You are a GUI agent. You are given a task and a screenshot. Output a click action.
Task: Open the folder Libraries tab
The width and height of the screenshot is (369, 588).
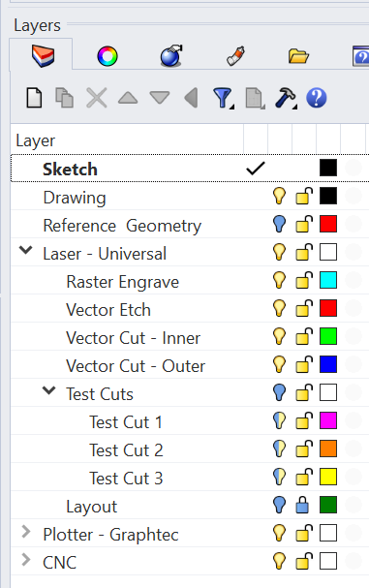(x=298, y=56)
